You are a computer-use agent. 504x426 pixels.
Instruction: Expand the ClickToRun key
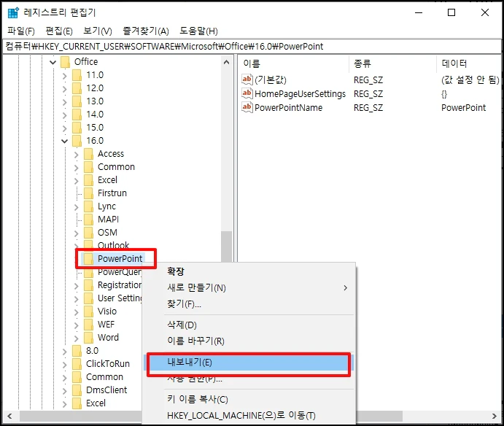65,365
